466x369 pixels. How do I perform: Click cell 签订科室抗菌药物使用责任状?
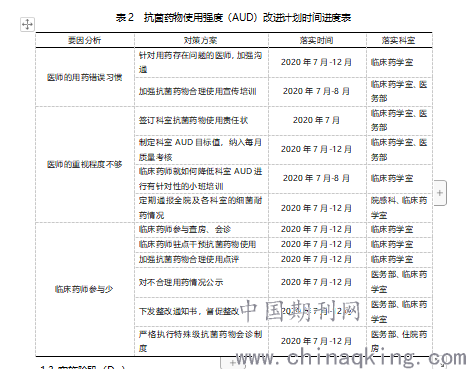click(x=201, y=121)
